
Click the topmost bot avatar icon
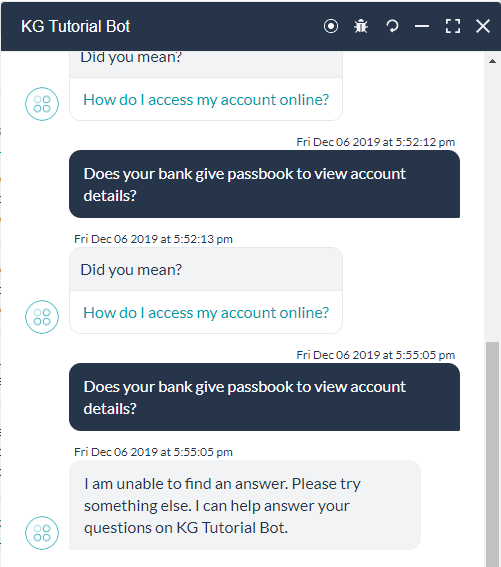(x=42, y=104)
